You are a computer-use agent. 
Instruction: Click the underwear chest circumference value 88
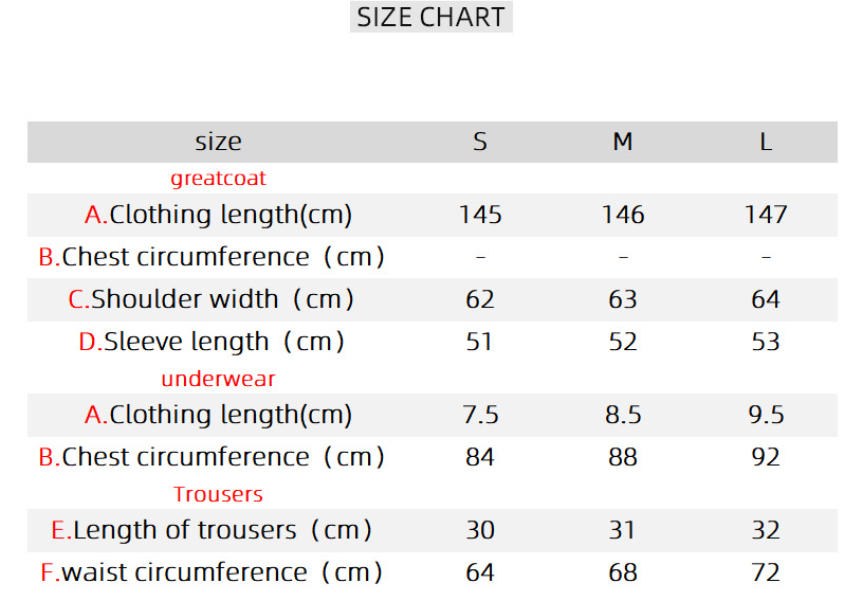623,457
